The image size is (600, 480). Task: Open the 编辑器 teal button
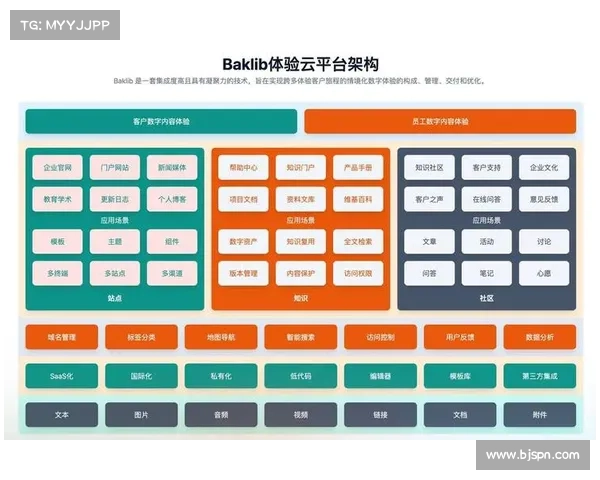tap(380, 376)
